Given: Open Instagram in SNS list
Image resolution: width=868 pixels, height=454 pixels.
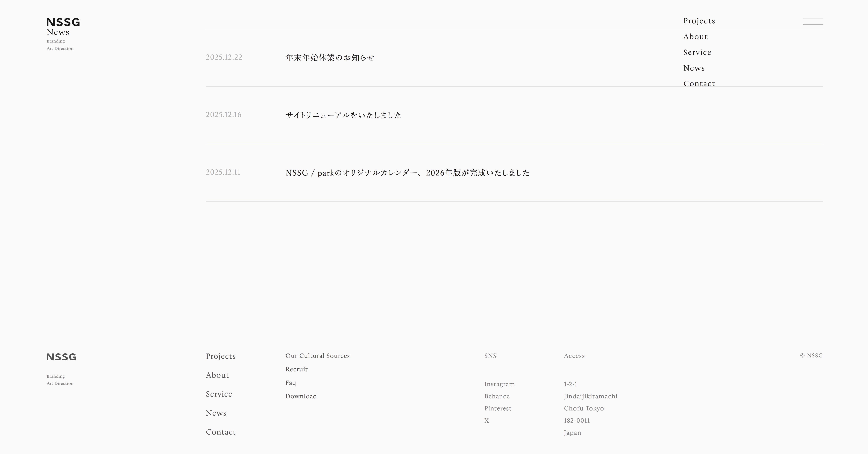Looking at the screenshot, I should (499, 384).
